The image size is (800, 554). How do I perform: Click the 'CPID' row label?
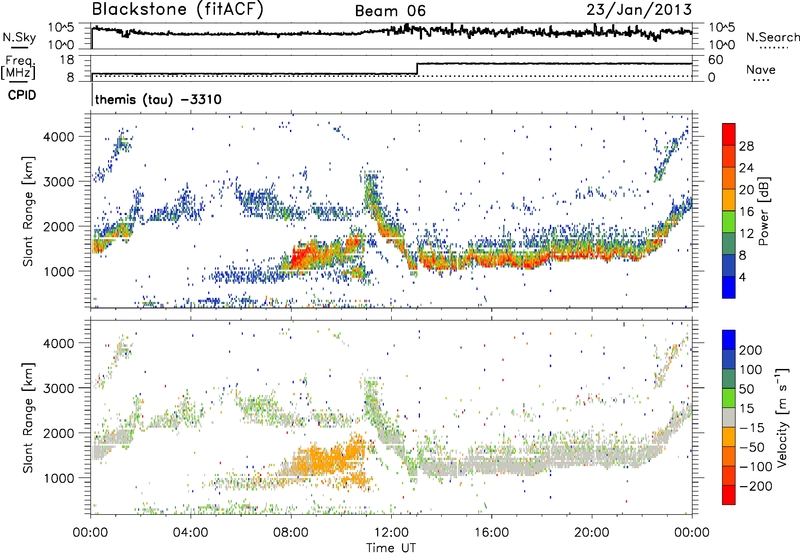tap(22, 95)
